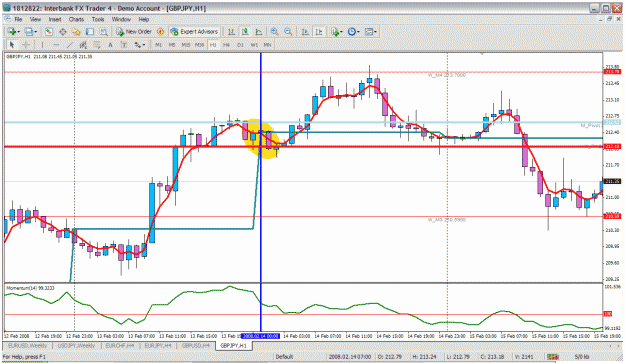Select the M30 timeframe

coord(199,45)
